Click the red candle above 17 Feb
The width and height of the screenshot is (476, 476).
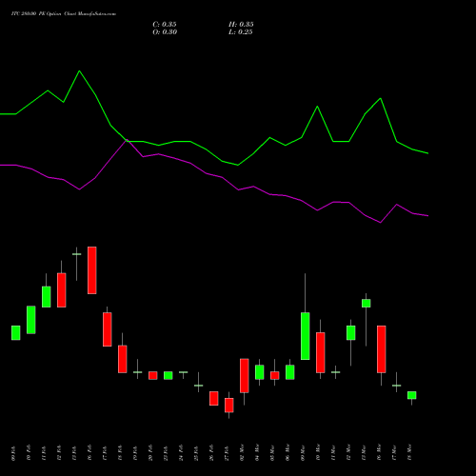pos(108,329)
